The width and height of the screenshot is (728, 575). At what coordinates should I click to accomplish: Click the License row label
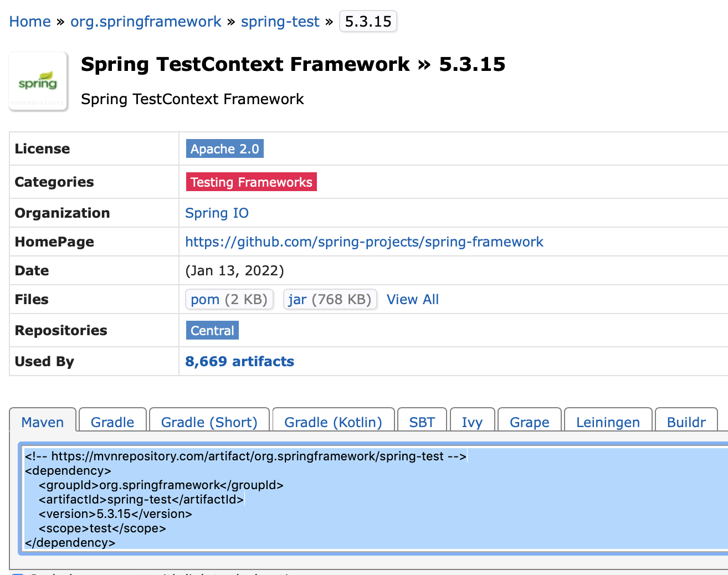click(x=42, y=148)
